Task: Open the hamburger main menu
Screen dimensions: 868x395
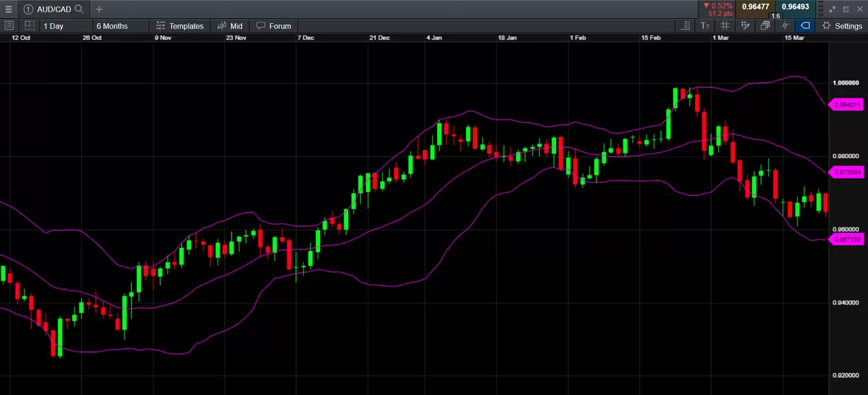Action: point(8,9)
